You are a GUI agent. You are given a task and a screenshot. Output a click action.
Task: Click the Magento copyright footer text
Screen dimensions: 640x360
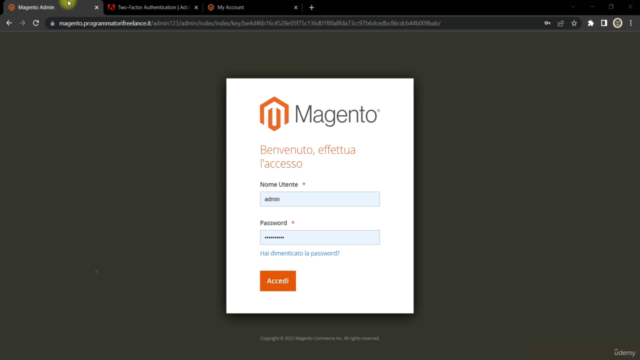[320, 338]
